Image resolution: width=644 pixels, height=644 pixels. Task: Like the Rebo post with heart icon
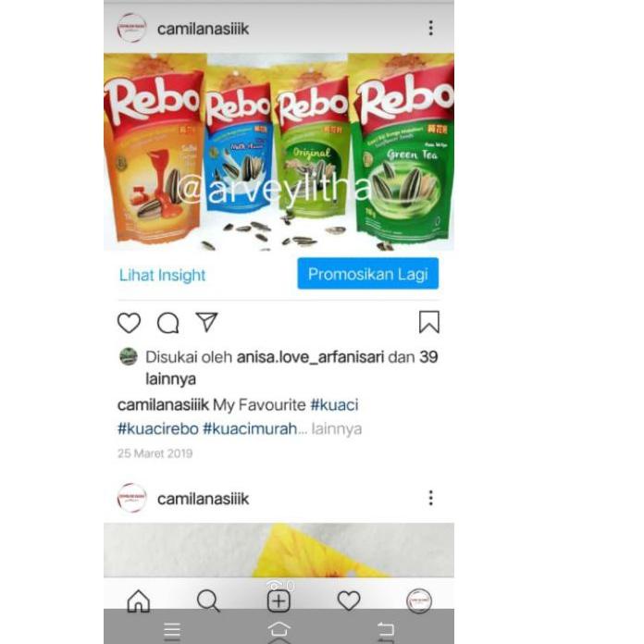coord(129,322)
